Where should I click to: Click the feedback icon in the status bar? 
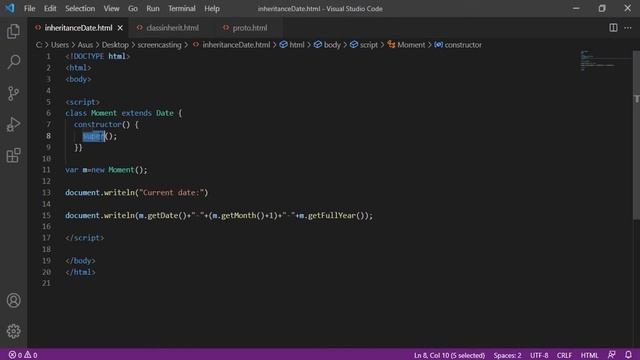point(611,355)
